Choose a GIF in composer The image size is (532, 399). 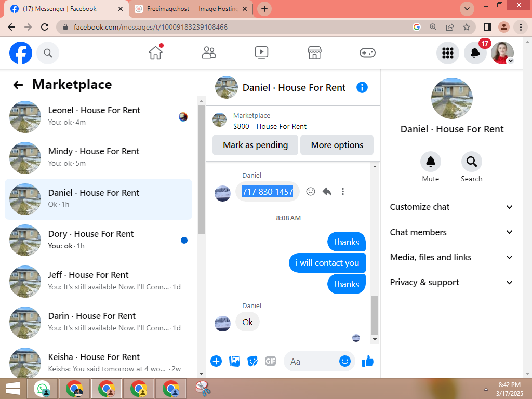click(270, 362)
